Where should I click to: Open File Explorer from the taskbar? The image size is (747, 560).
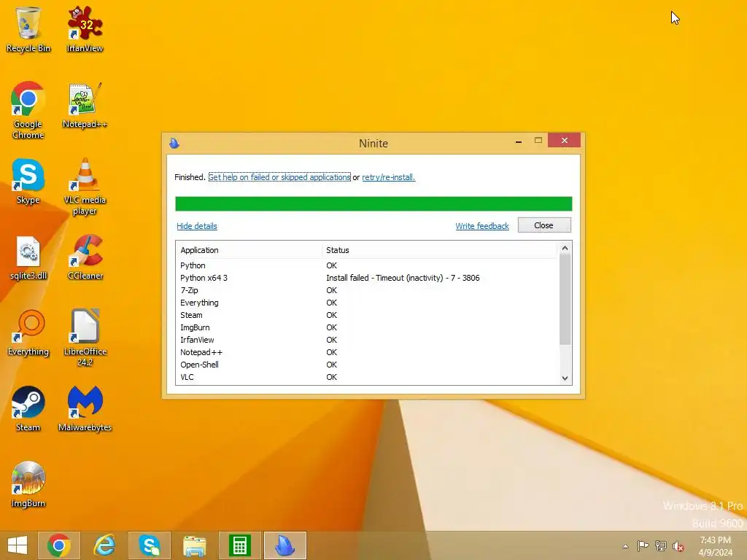click(x=195, y=545)
